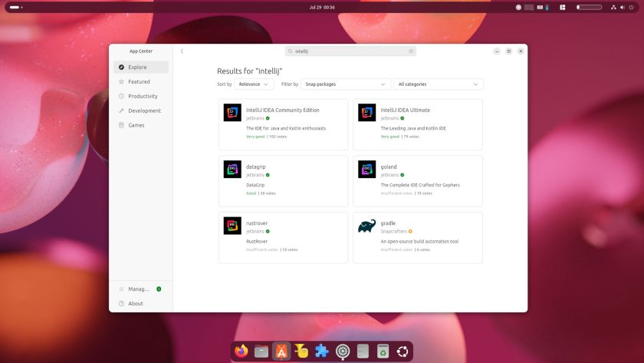The width and height of the screenshot is (644, 363).
Task: Open the rustrover title
Action: 257,223
